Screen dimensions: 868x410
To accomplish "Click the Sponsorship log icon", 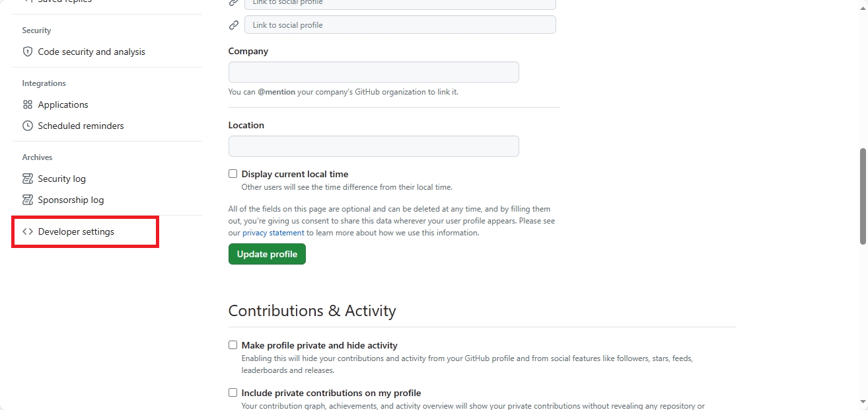I will (x=28, y=200).
